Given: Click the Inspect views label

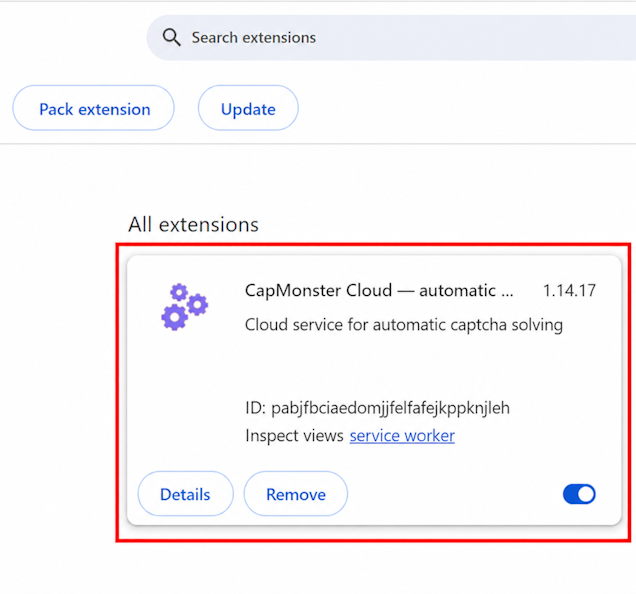Looking at the screenshot, I should coord(294,436).
